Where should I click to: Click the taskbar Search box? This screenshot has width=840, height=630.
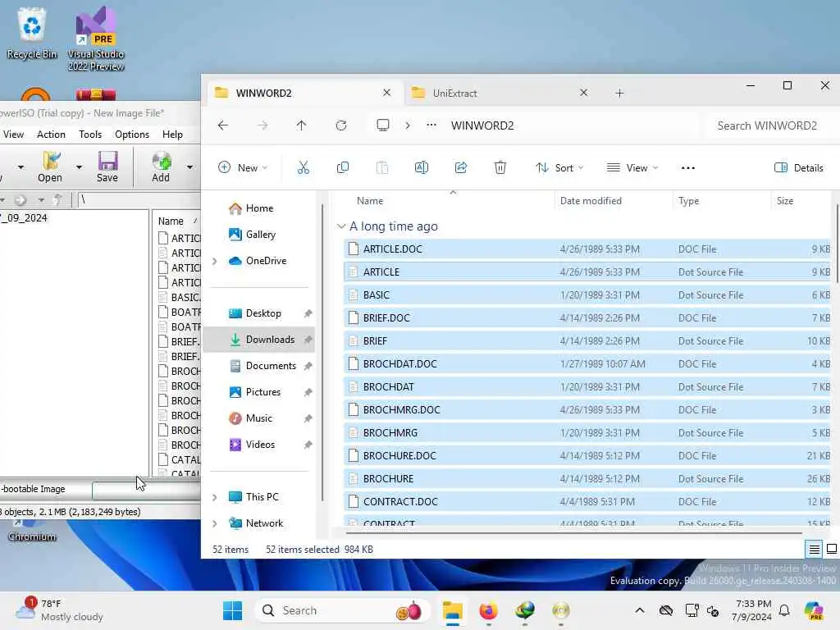[343, 610]
